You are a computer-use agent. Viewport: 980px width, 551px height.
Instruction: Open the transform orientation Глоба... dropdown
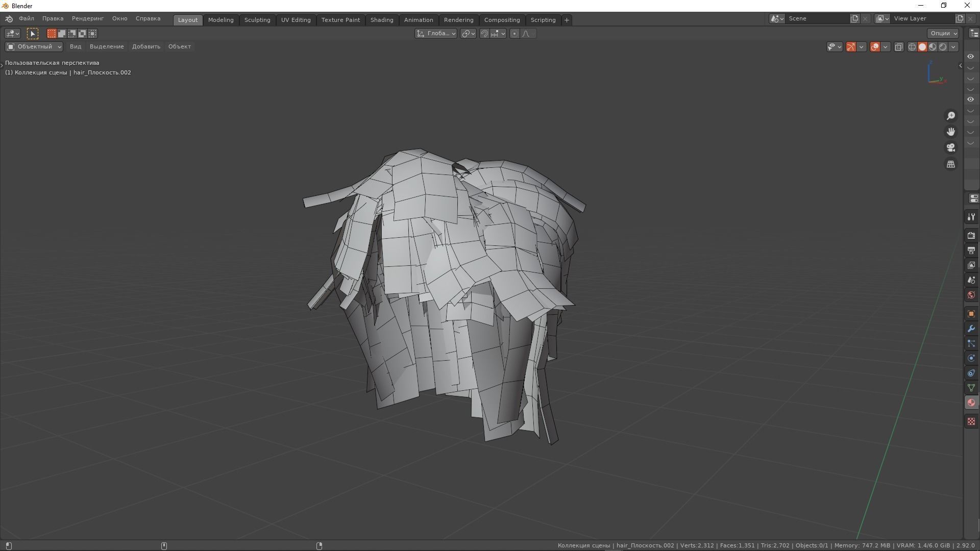[x=435, y=34]
